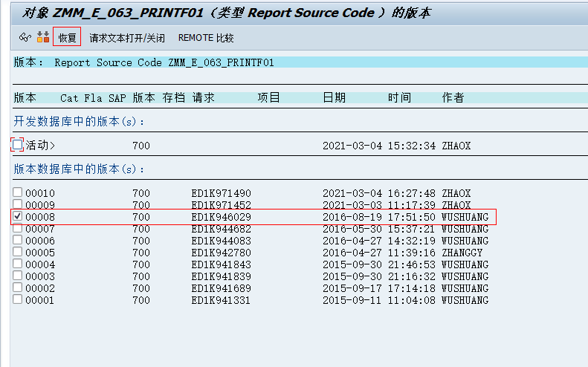The image size is (588, 367).
Task: Click request ED1K971490
Action: click(x=221, y=193)
